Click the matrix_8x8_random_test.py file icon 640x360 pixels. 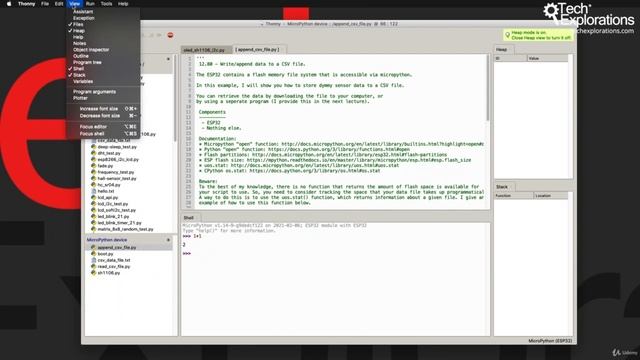tap(93, 229)
